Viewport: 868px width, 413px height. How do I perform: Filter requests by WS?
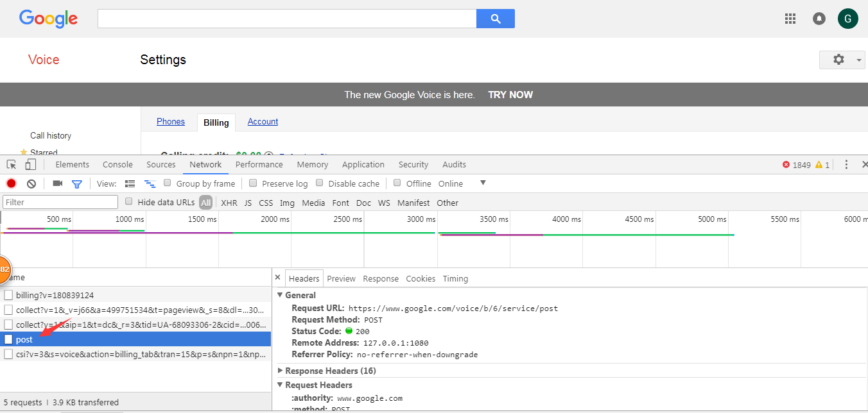tap(384, 203)
